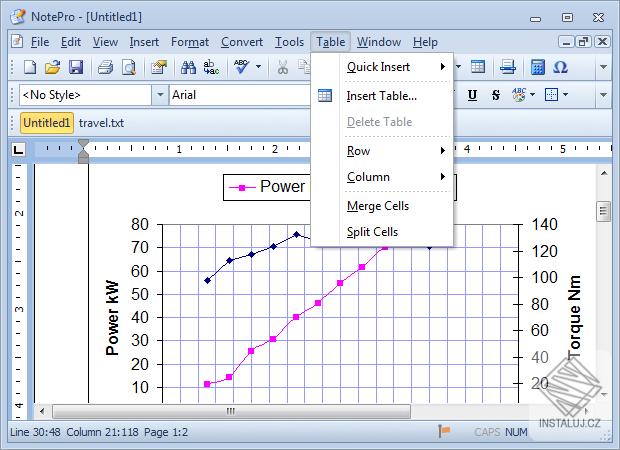The height and width of the screenshot is (450, 620).
Task: Click the NUM indicator in status bar
Action: 516,432
